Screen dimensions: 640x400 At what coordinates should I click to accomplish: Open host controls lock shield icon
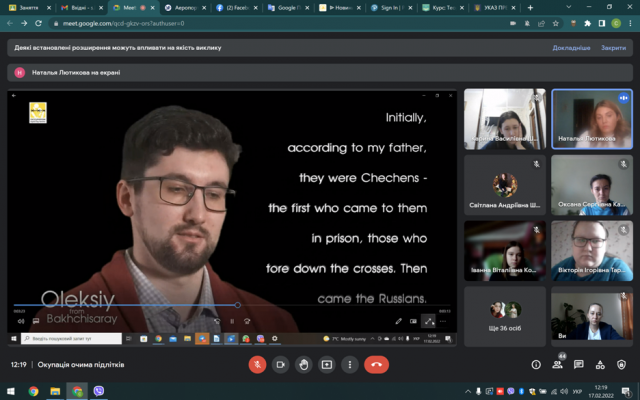coord(621,364)
